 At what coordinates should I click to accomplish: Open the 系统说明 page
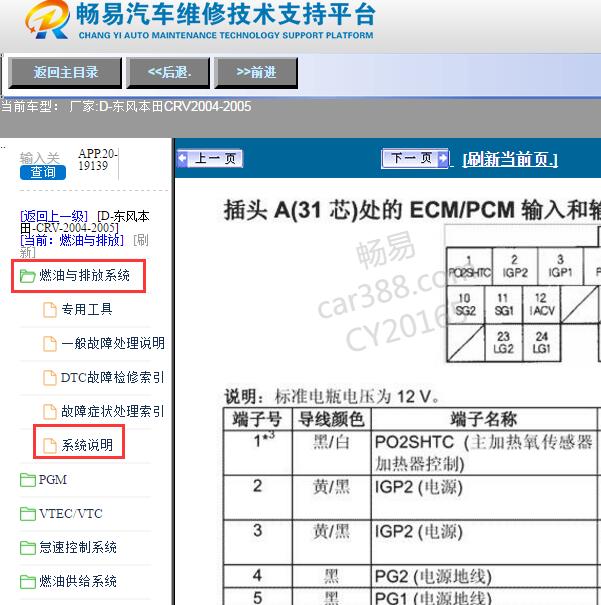coord(87,445)
